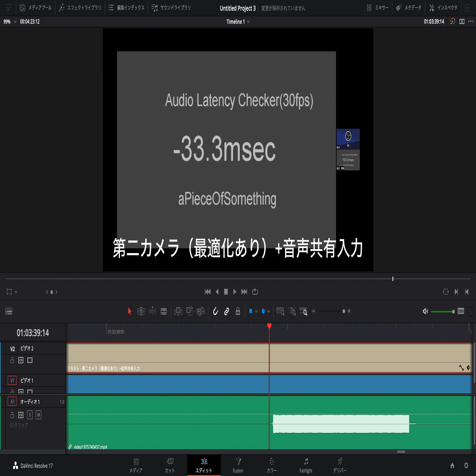Click the timeline zoom plus button
The width and height of the screenshot is (476, 476).
(x=349, y=311)
